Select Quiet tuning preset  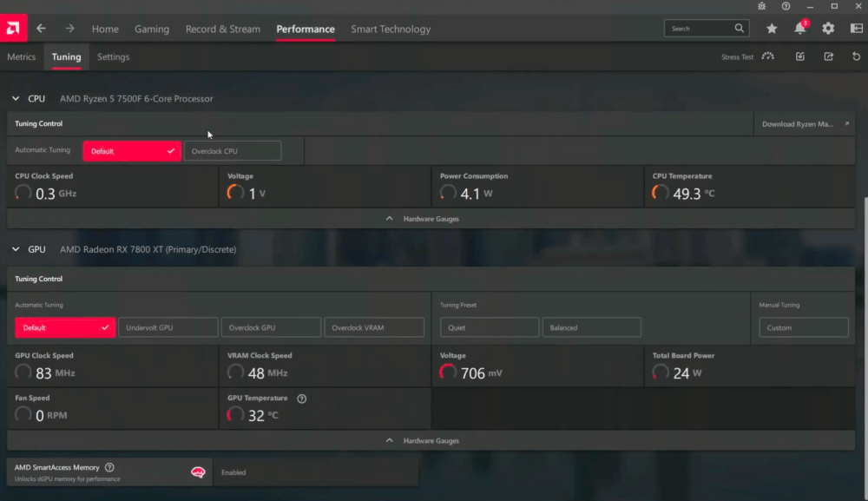(490, 327)
